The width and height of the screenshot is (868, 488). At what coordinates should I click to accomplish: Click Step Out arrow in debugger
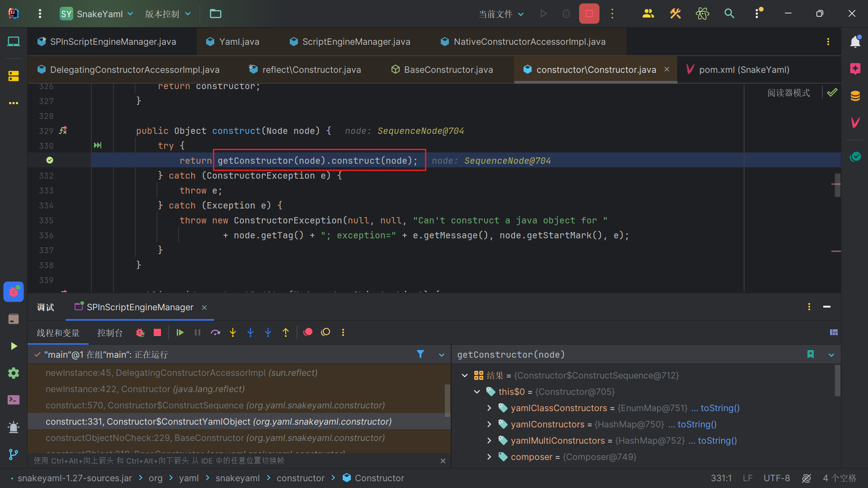point(286,332)
